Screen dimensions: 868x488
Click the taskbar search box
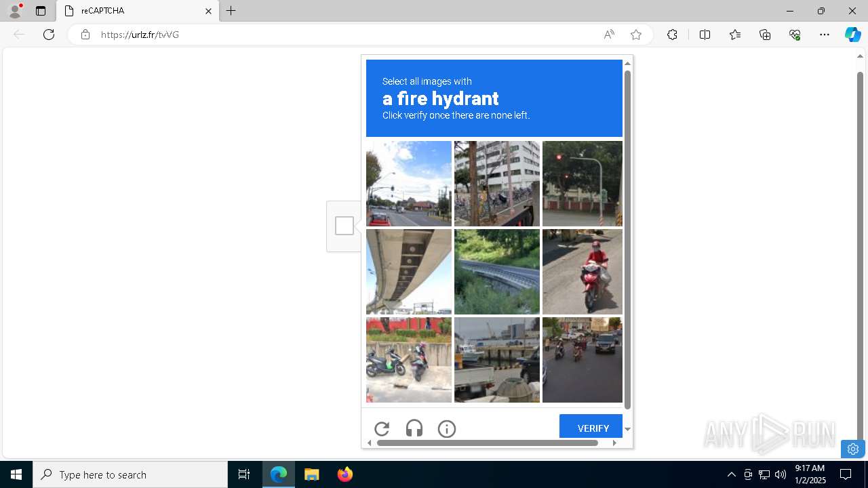click(x=130, y=474)
